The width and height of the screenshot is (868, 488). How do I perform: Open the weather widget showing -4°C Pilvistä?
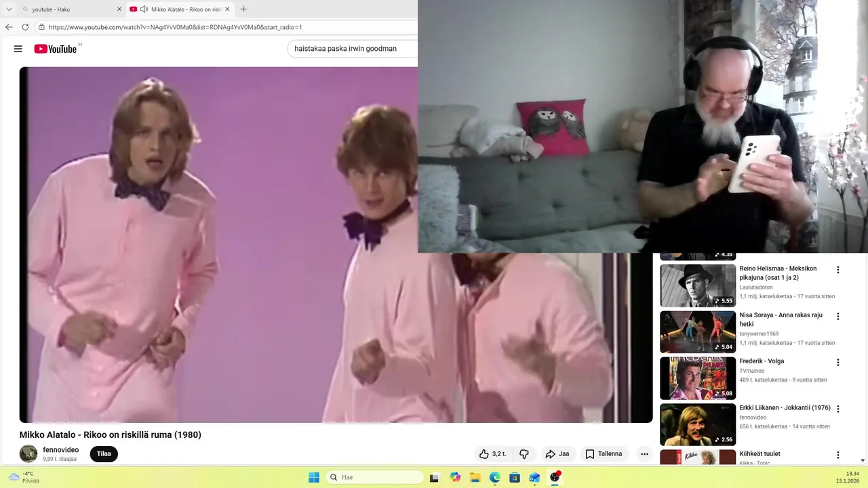pos(24,477)
